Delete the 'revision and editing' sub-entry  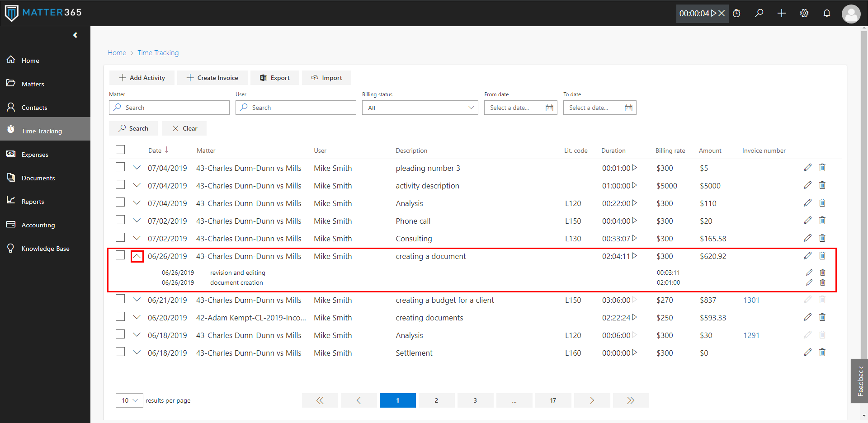tap(822, 273)
